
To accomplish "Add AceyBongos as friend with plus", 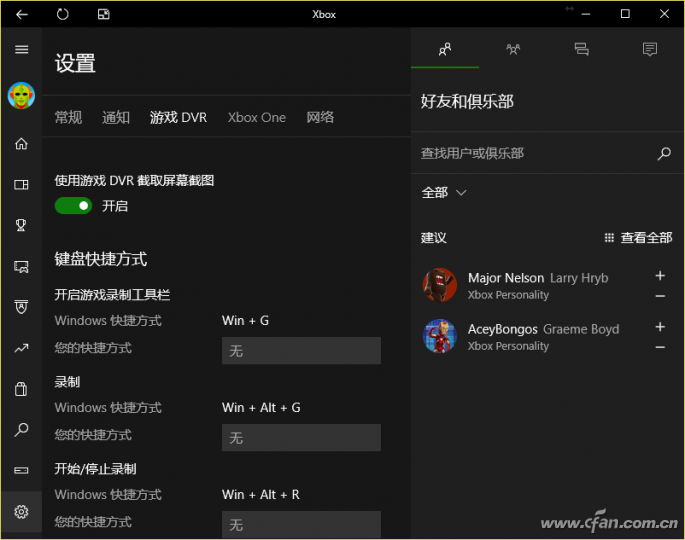I will (x=660, y=327).
